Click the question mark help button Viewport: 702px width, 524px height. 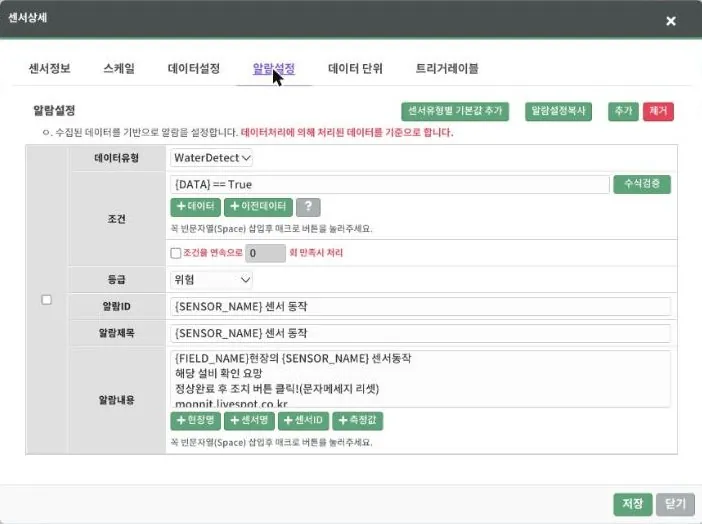click(x=308, y=207)
